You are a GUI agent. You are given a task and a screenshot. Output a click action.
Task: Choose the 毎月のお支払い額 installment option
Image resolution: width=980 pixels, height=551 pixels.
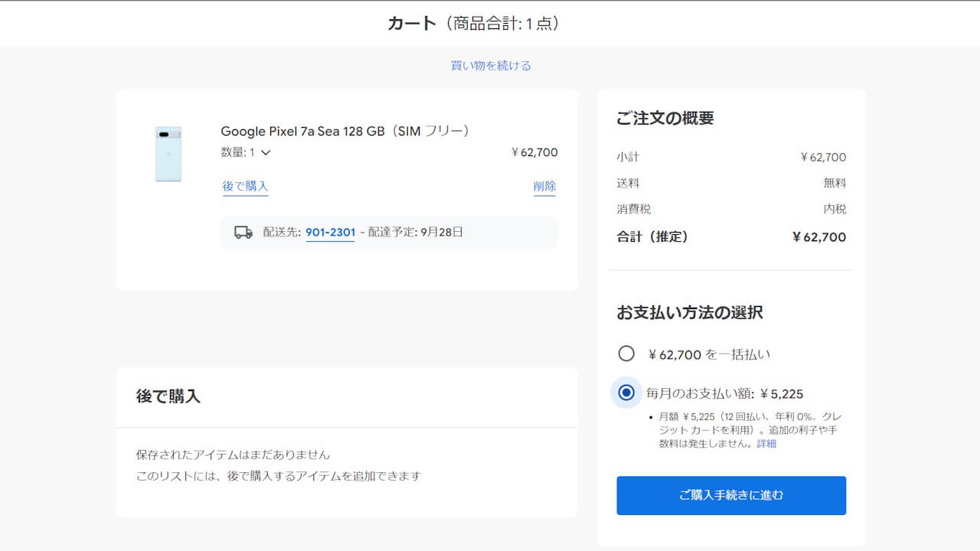(626, 393)
